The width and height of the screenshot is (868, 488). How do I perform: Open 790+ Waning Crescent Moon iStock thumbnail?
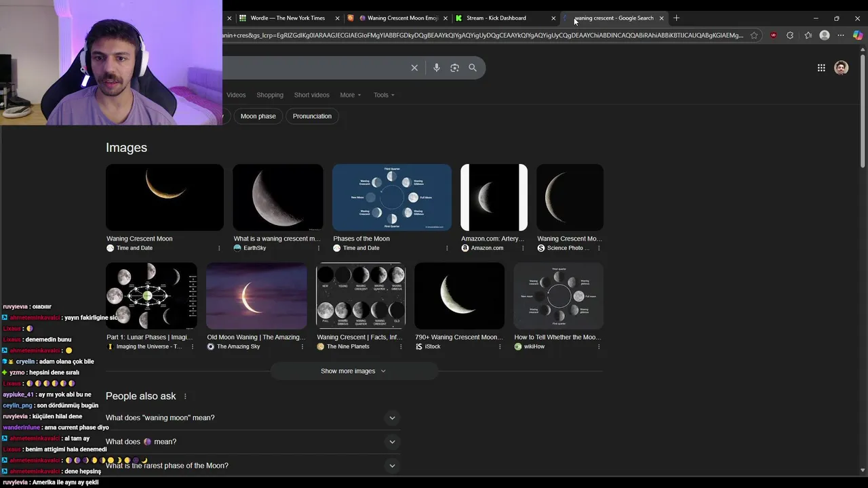click(459, 296)
